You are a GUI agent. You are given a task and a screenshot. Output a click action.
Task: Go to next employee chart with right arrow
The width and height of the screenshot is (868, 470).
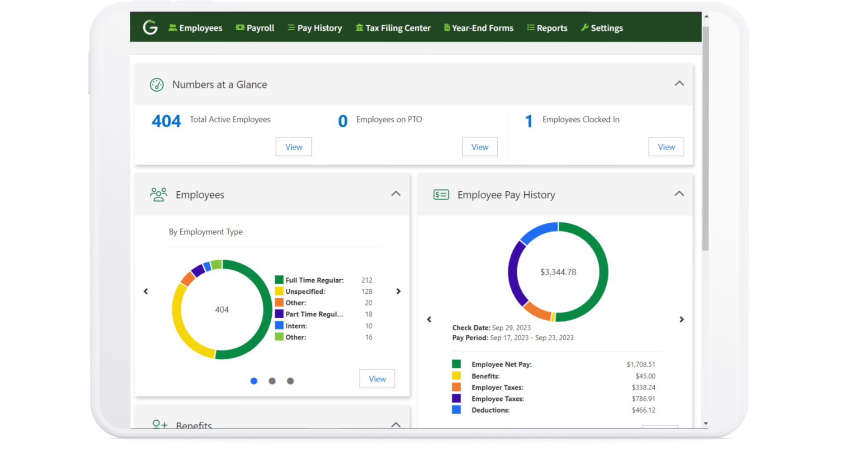pos(398,291)
